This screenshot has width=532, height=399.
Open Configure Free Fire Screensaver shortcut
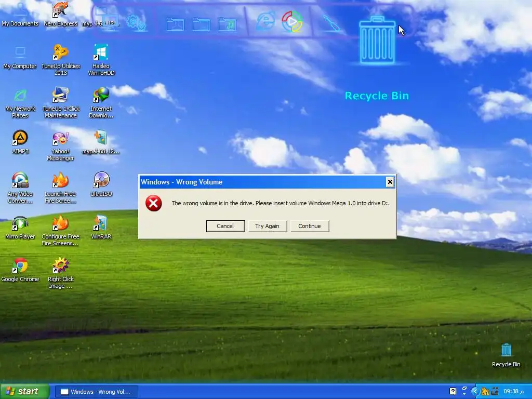pyautogui.click(x=60, y=230)
